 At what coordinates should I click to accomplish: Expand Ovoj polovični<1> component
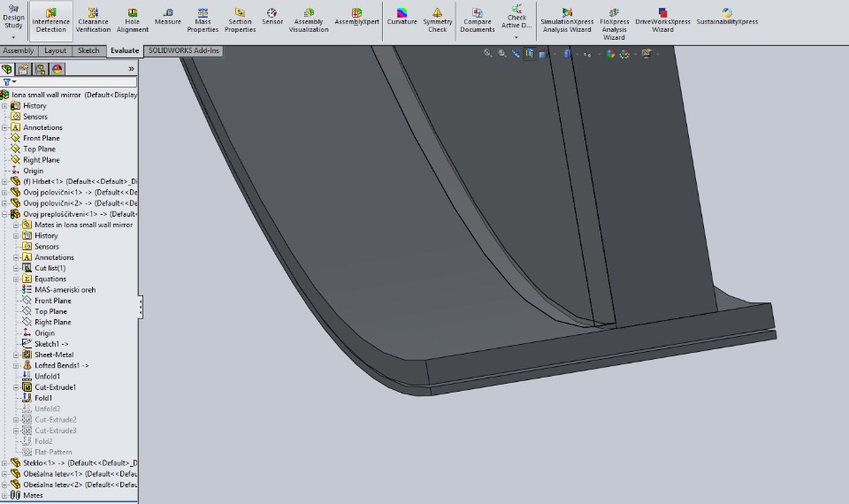4,192
